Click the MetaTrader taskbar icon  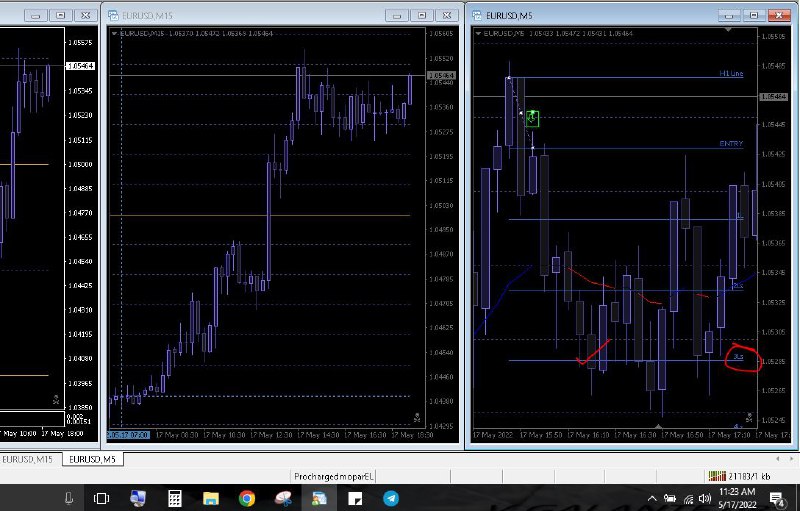pyautogui.click(x=319, y=498)
